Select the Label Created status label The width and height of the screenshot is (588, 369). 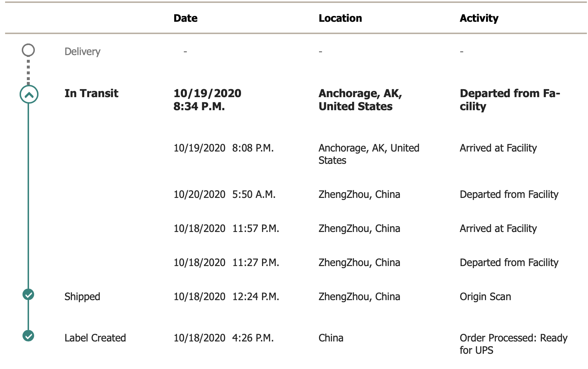click(x=95, y=338)
